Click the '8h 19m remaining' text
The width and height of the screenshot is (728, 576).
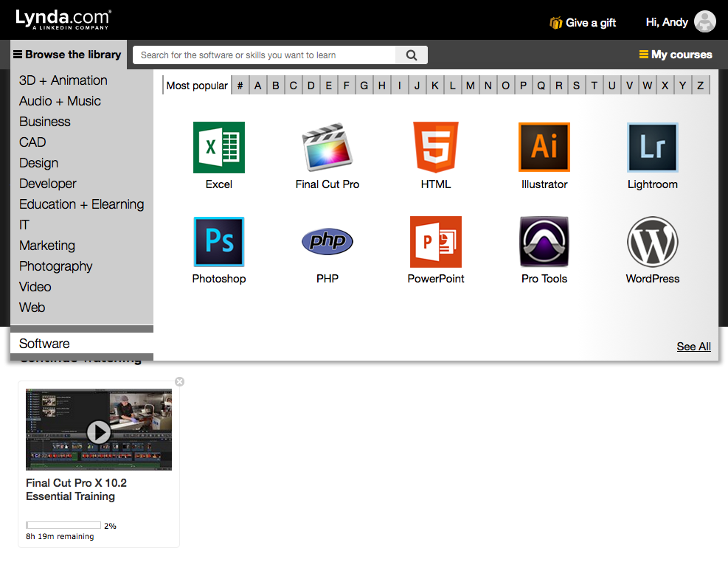[60, 536]
